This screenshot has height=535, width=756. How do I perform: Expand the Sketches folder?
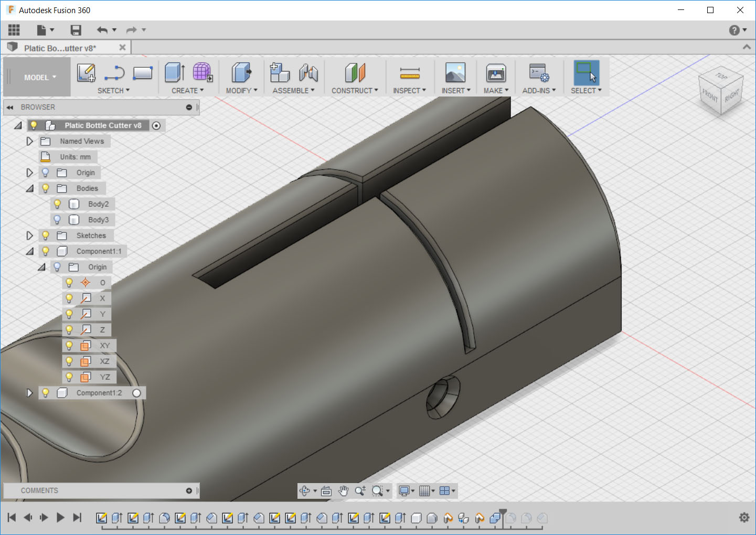tap(29, 236)
